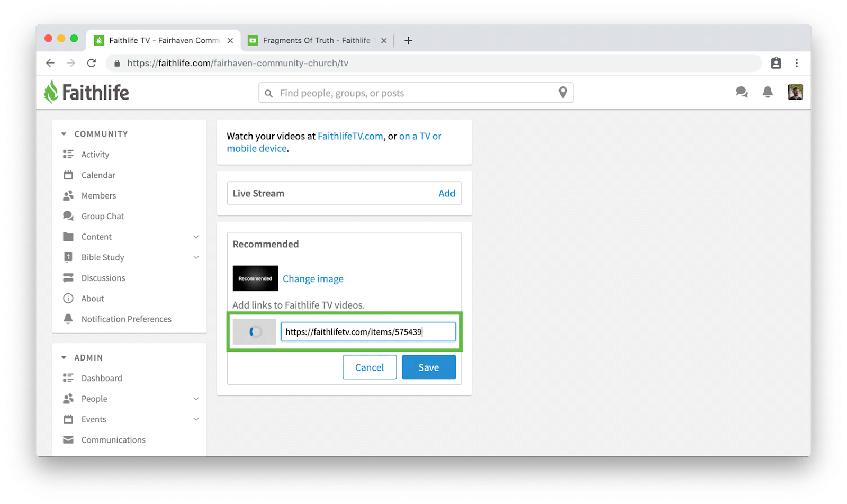Open a new browser tab
The image size is (847, 504).
tap(408, 40)
